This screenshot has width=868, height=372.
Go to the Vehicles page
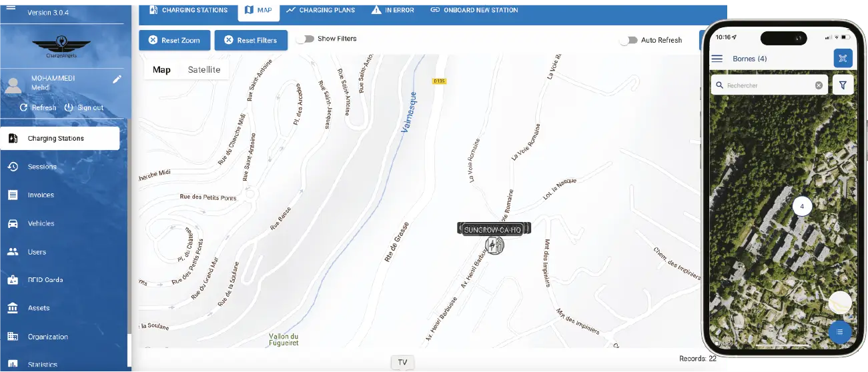pos(41,223)
